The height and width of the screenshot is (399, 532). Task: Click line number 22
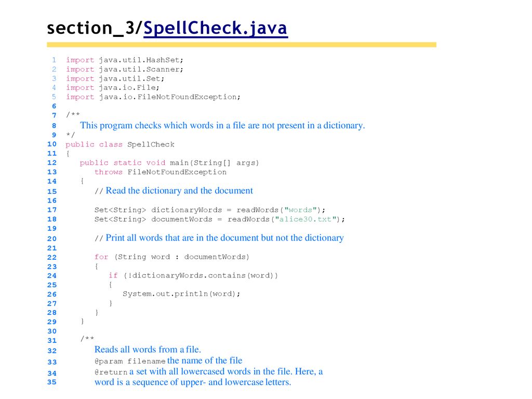(52, 258)
